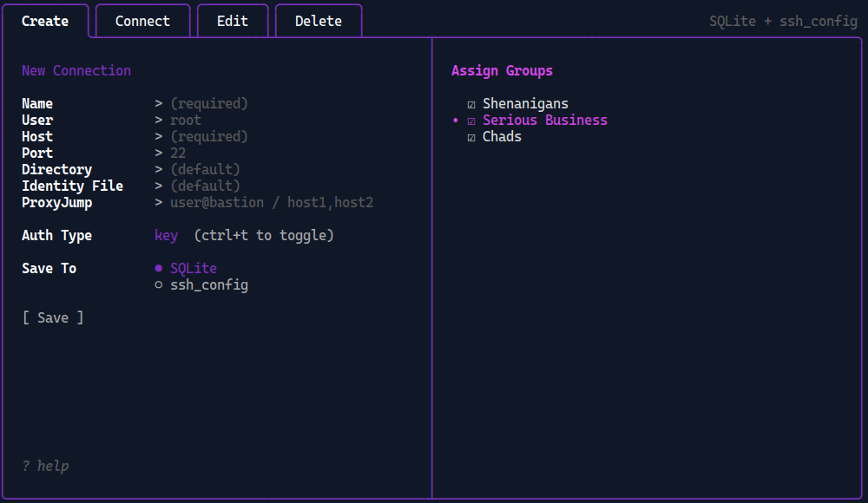Toggle the Auth Type key value
The width and height of the screenshot is (868, 503).
click(166, 235)
